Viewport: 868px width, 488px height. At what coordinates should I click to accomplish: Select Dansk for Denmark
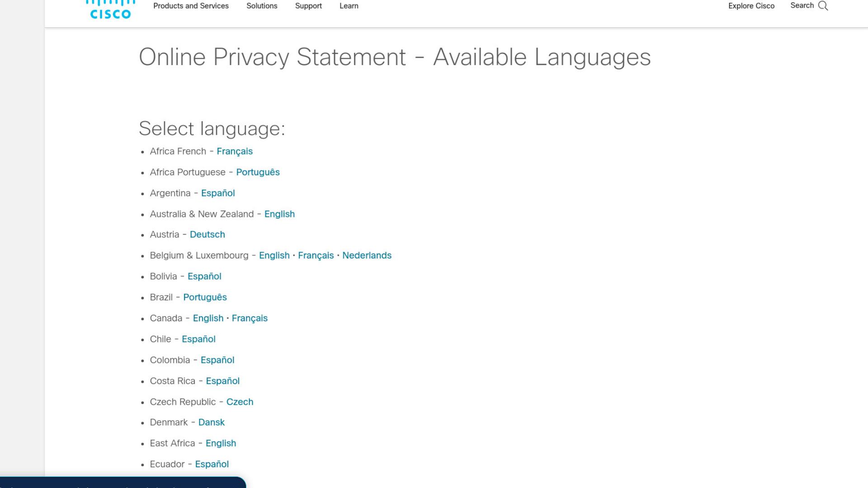pyautogui.click(x=211, y=422)
